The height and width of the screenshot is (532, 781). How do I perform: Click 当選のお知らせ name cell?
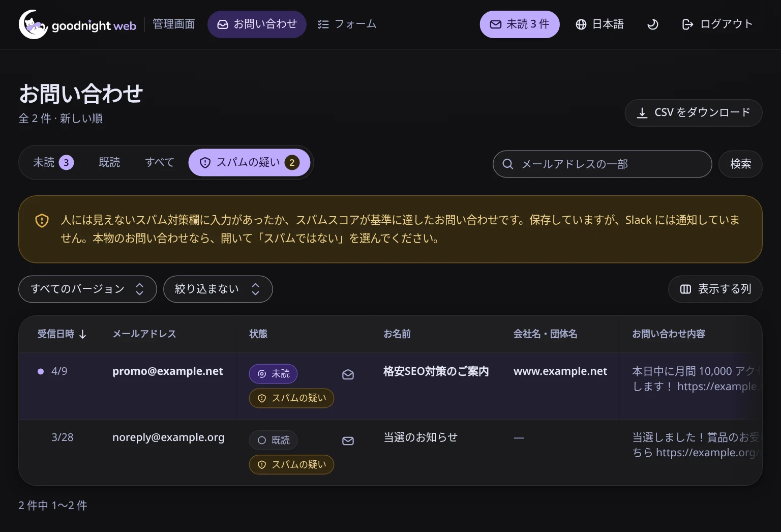click(x=420, y=437)
